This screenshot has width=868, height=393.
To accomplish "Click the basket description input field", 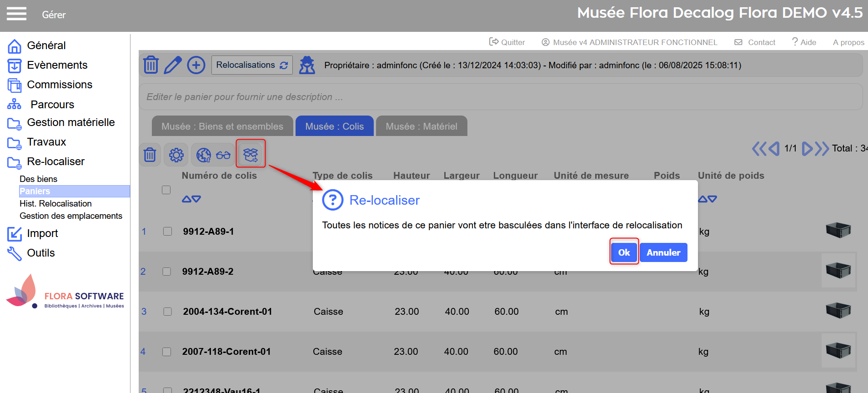I will 500,97.
